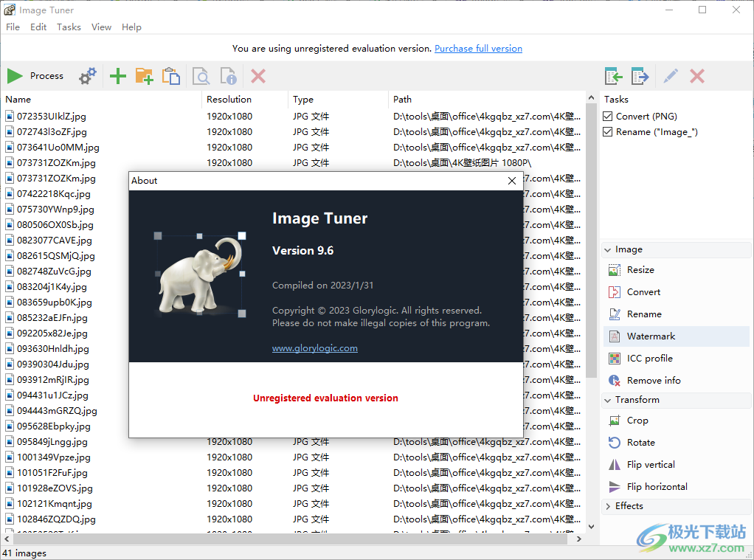Click the "41 images" status bar text
The height and width of the screenshot is (560, 754).
[x=24, y=553]
